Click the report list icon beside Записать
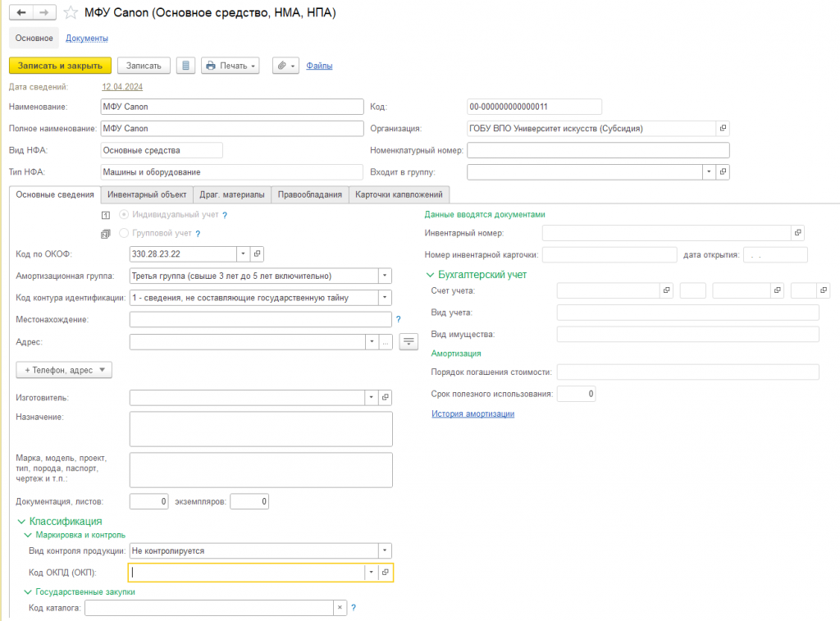The height and width of the screenshot is (621, 840). 186,66
